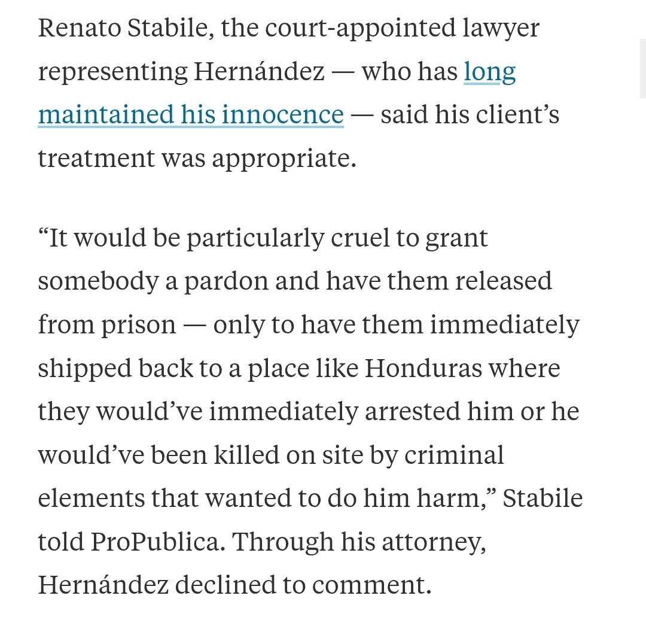Click the linked word 'long'
This screenshot has height=644, width=646.
[489, 72]
